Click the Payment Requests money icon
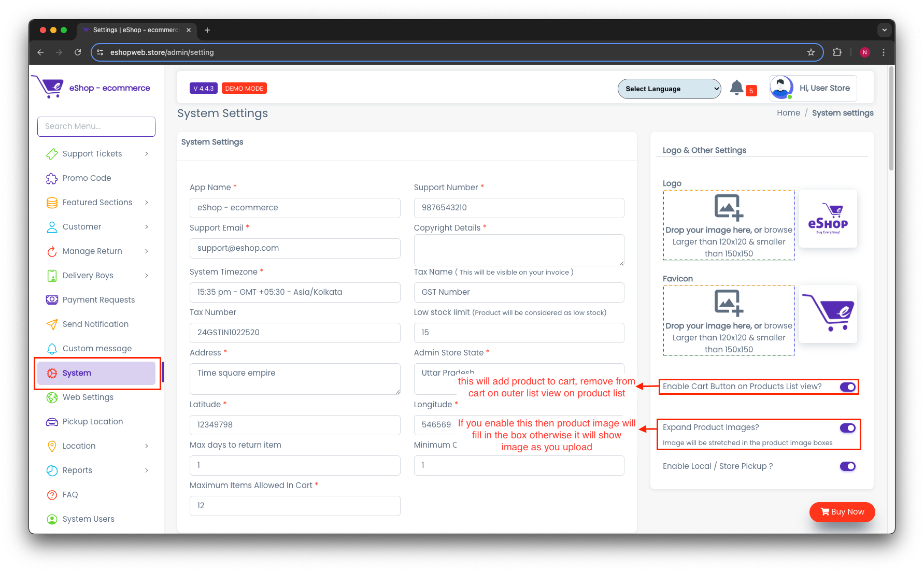The width and height of the screenshot is (924, 572). pos(52,300)
